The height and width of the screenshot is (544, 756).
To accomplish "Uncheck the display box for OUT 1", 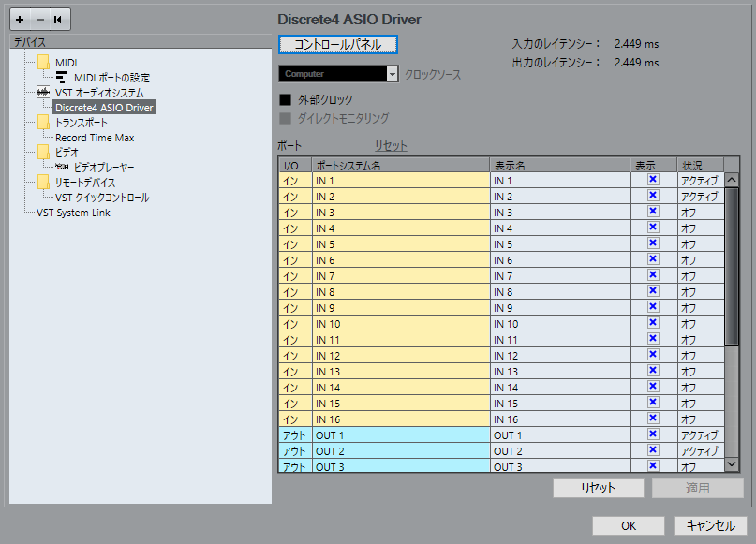I will point(653,434).
